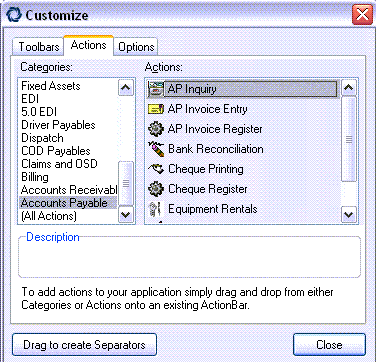Select the Fixed Assets category
376x362 pixels.
(x=51, y=86)
